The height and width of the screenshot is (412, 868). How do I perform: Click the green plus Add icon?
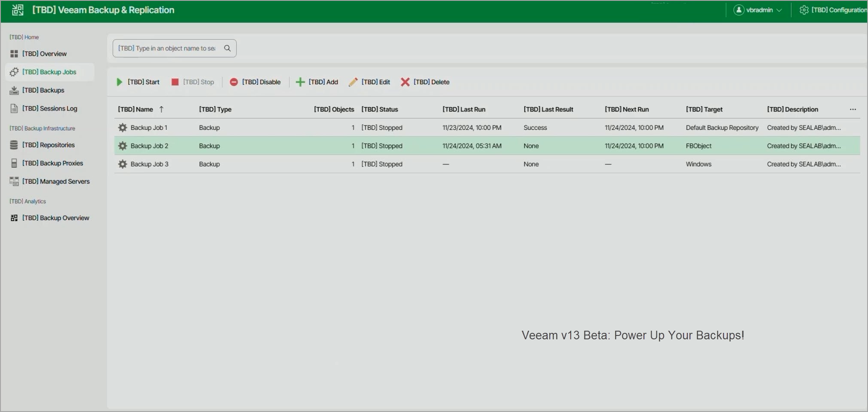[300, 82]
